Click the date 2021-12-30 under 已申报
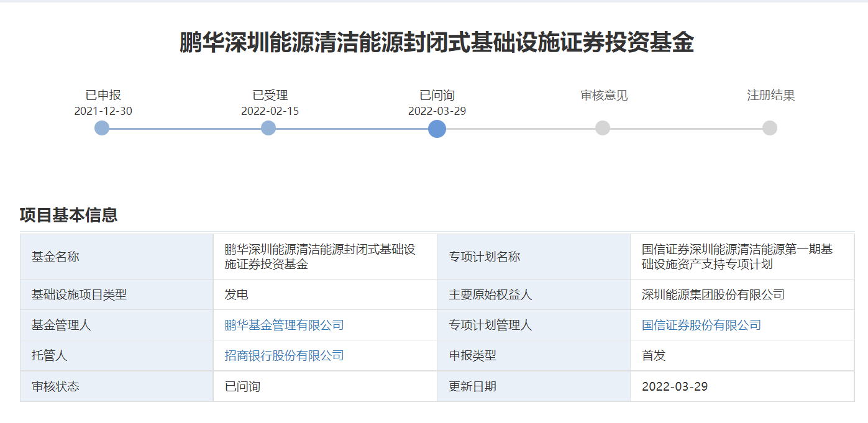The height and width of the screenshot is (423, 868). (103, 111)
